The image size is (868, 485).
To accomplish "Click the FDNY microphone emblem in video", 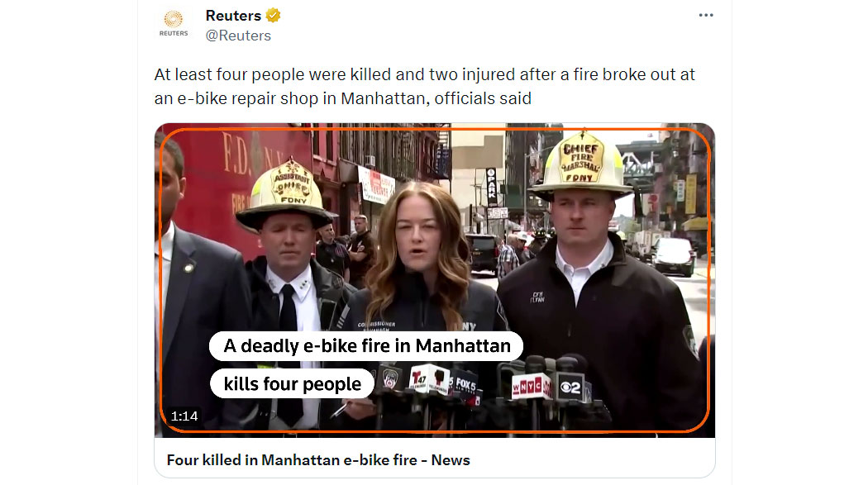I will (389, 379).
